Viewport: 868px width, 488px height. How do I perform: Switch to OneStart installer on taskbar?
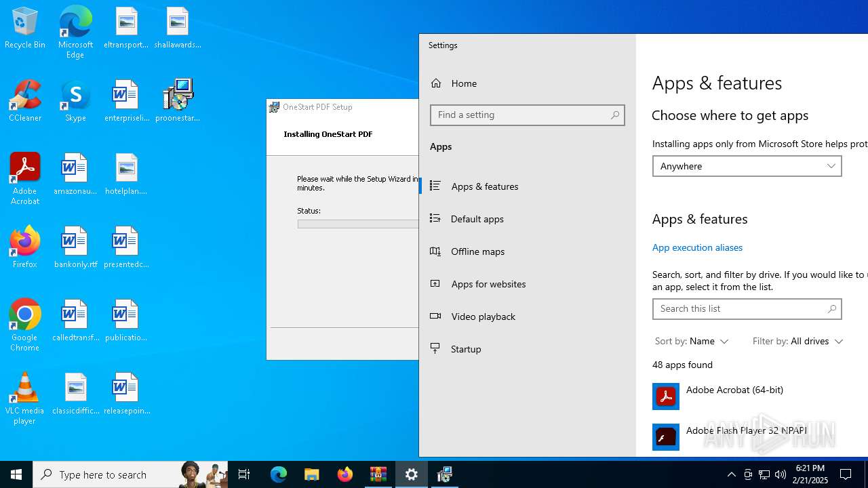point(445,474)
